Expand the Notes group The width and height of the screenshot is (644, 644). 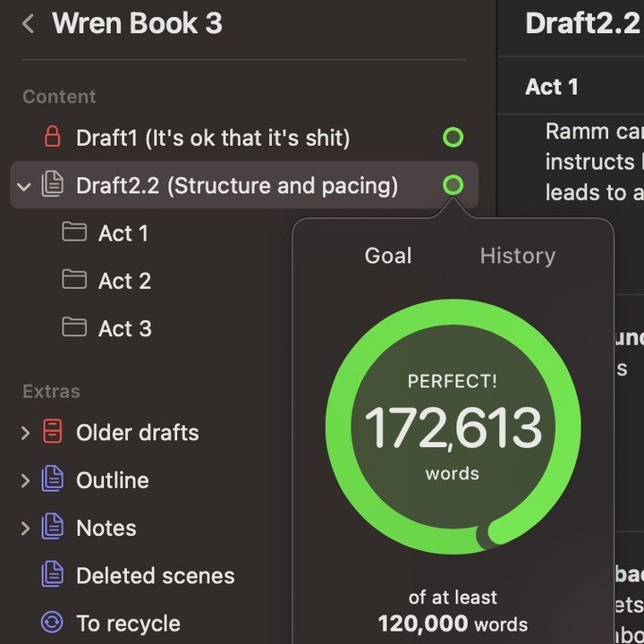25,528
